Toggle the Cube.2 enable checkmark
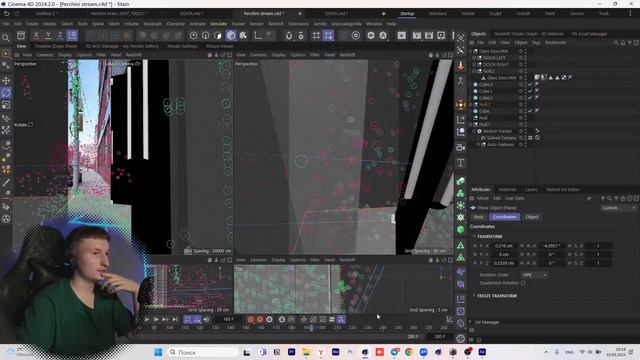Viewport: 640px width, 360px height. click(x=530, y=98)
